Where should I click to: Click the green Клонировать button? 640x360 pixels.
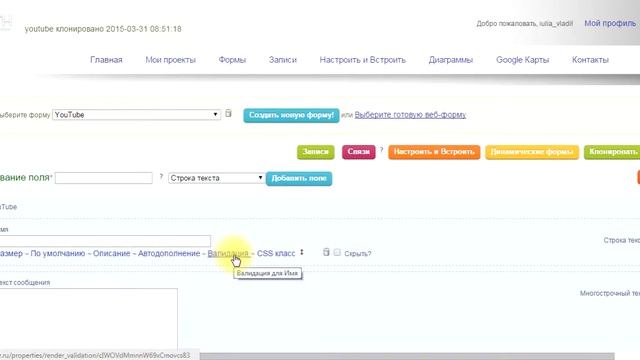(612, 152)
